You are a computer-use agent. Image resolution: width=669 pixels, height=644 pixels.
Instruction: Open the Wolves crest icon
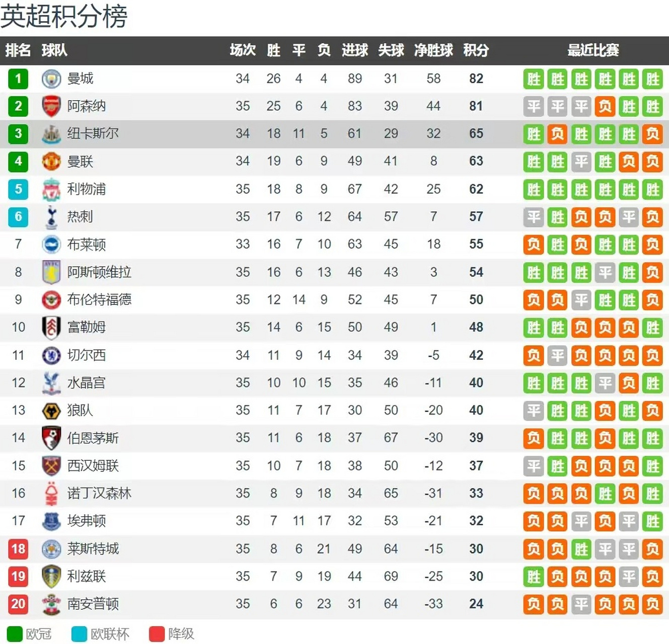coord(51,411)
